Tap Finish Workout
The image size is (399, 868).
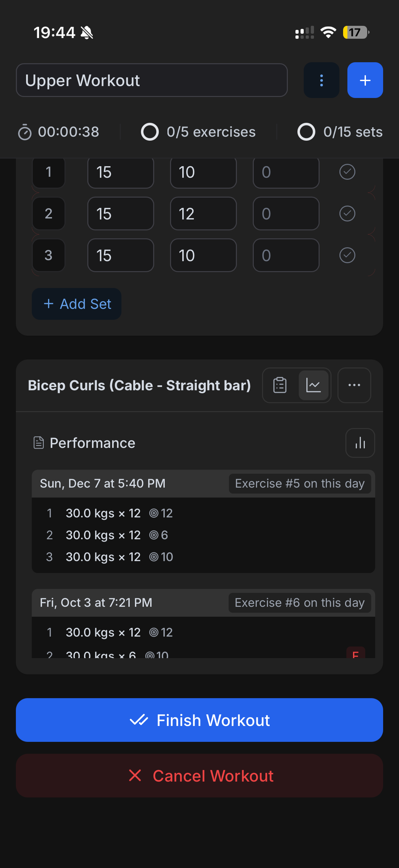[199, 720]
